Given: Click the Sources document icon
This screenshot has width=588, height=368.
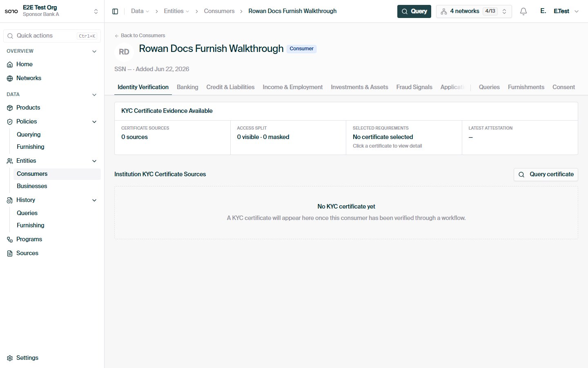Looking at the screenshot, I should click(x=10, y=254).
